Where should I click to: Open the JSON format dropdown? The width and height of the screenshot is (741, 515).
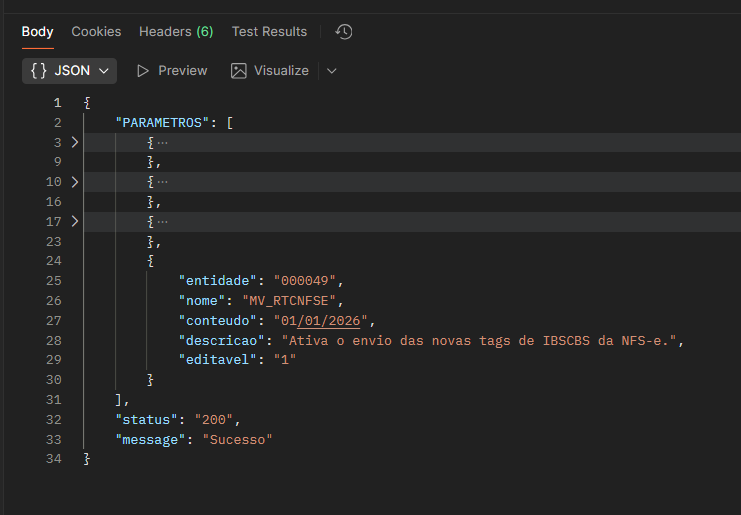coord(103,71)
